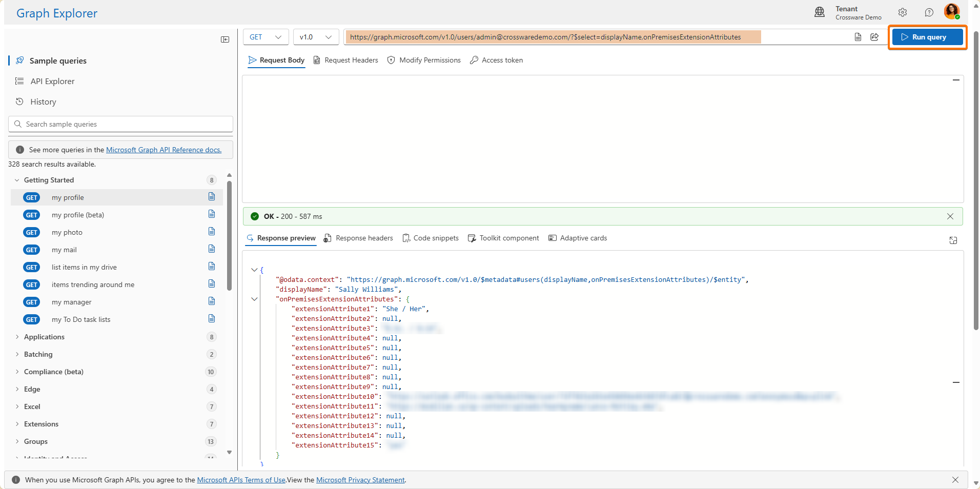Open user profile avatar
The image size is (980, 489).
[951, 11]
